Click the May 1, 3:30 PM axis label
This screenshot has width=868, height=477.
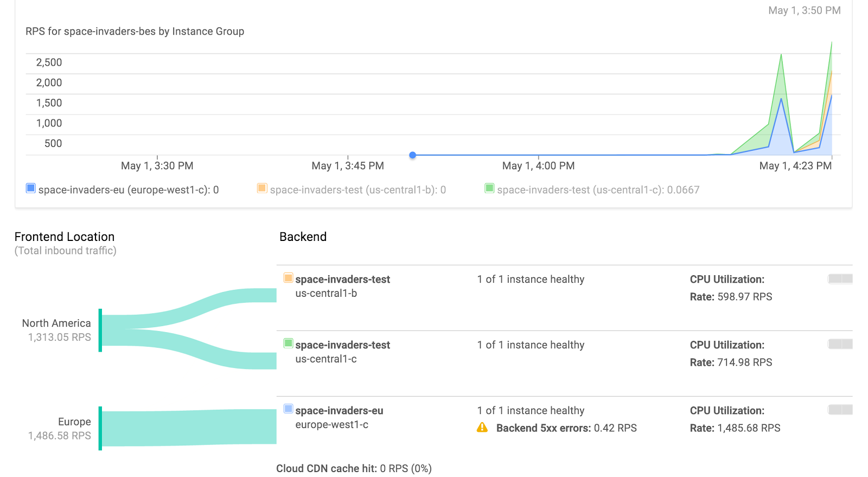coord(157,166)
